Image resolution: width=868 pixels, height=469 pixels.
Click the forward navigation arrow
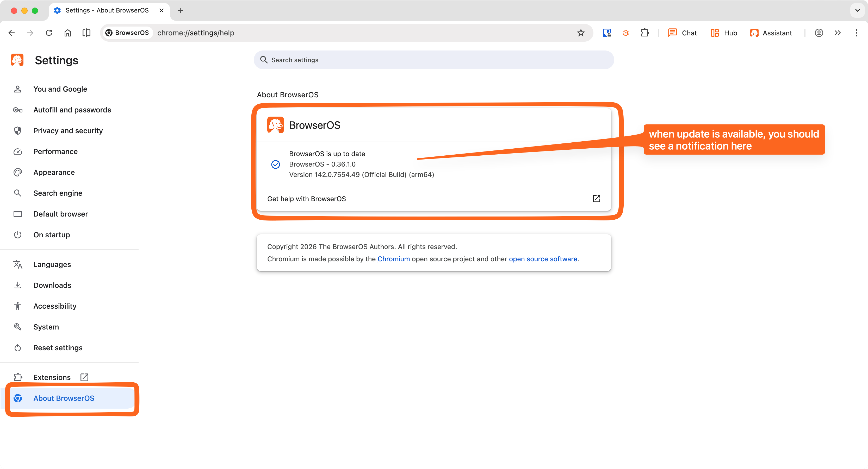pos(30,33)
